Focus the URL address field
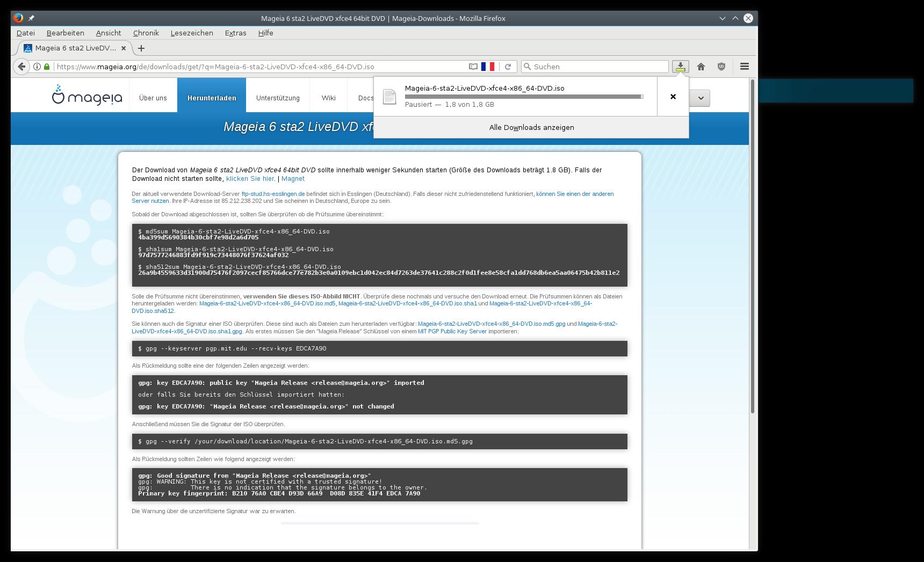This screenshot has height=562, width=924. click(258, 67)
